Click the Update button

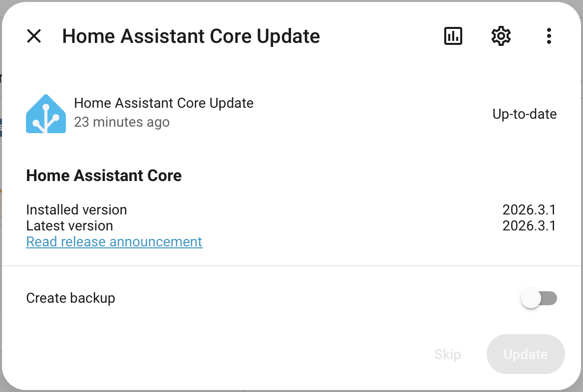point(526,354)
